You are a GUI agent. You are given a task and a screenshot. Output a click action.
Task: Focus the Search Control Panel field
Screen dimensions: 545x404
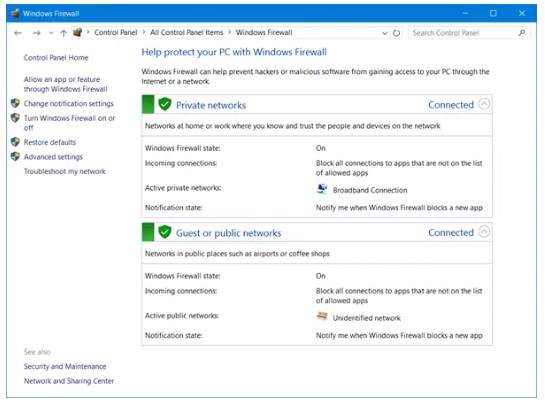(469, 33)
